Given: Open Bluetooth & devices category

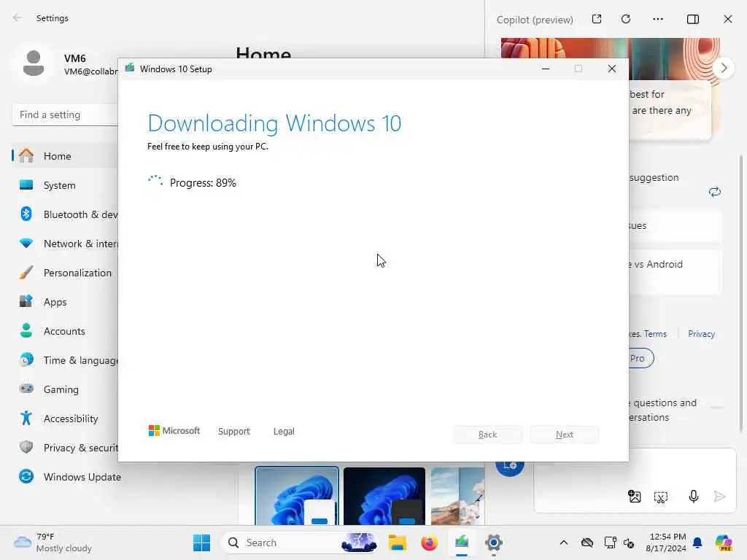Looking at the screenshot, I should (x=65, y=214).
